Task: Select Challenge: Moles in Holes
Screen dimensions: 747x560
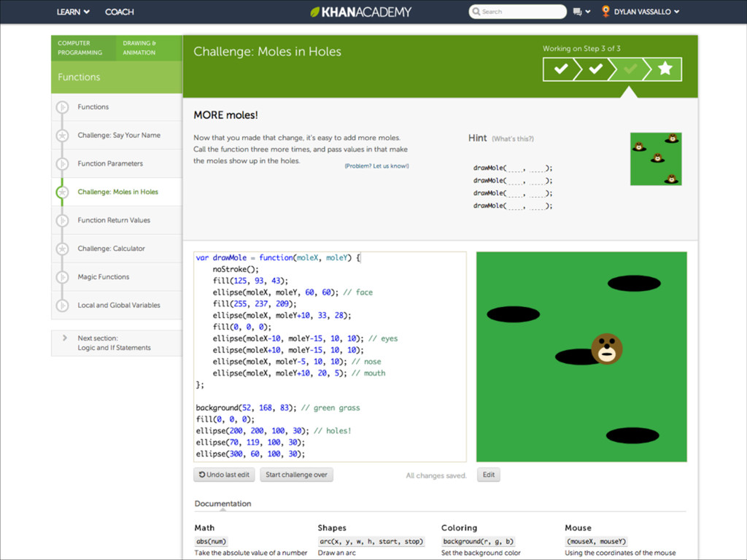Action: tap(117, 192)
